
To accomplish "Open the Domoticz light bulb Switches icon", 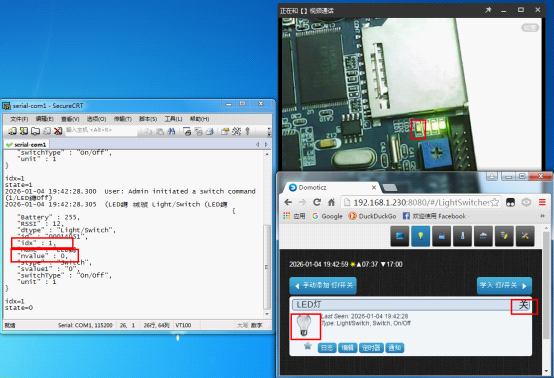I will (x=420, y=236).
